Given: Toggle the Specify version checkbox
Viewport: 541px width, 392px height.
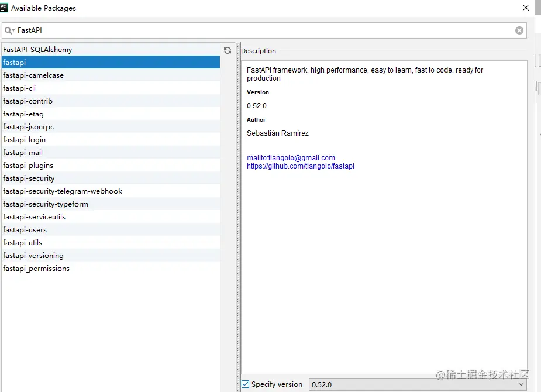Looking at the screenshot, I should (245, 384).
